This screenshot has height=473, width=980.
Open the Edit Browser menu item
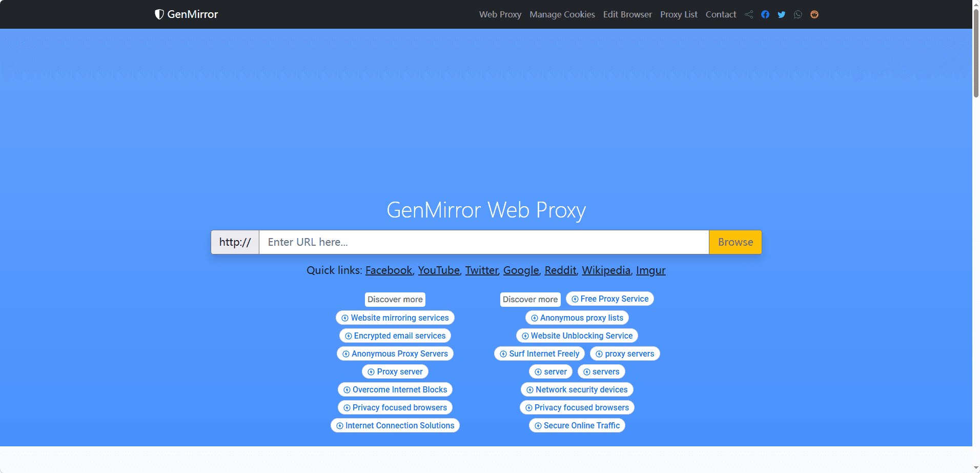point(627,14)
